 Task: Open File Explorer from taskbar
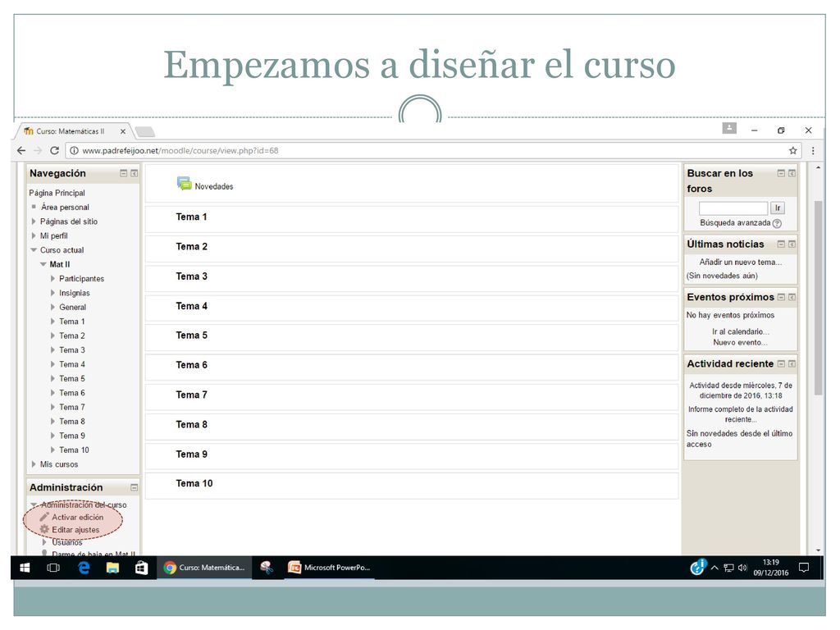click(112, 568)
